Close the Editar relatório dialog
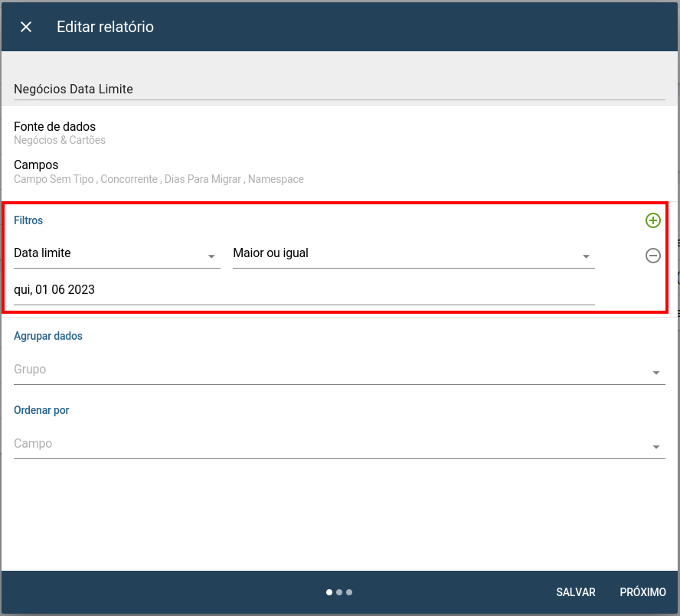The width and height of the screenshot is (680, 616). click(x=26, y=27)
